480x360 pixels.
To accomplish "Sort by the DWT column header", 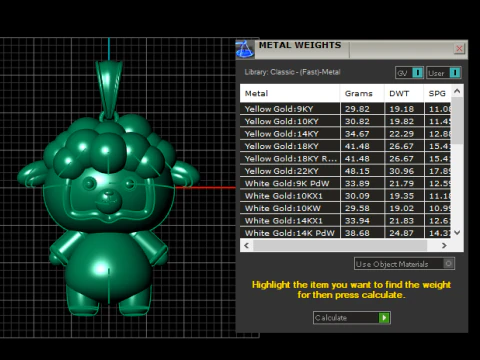I will 404,93.
